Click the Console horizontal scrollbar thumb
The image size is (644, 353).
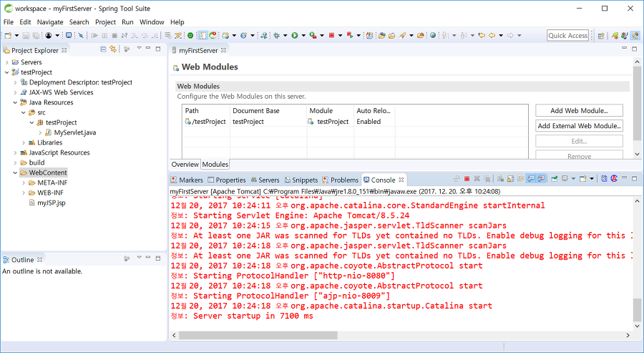(x=258, y=335)
